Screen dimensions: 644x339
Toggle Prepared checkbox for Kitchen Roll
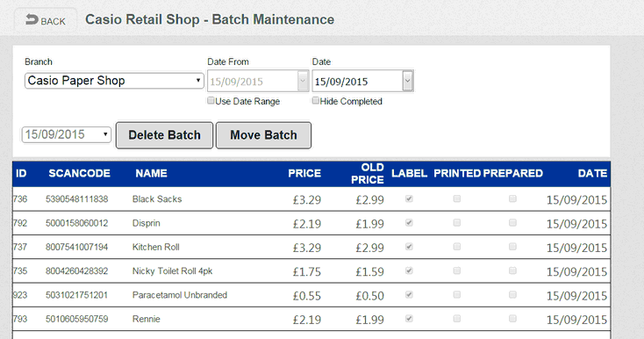[512, 247]
